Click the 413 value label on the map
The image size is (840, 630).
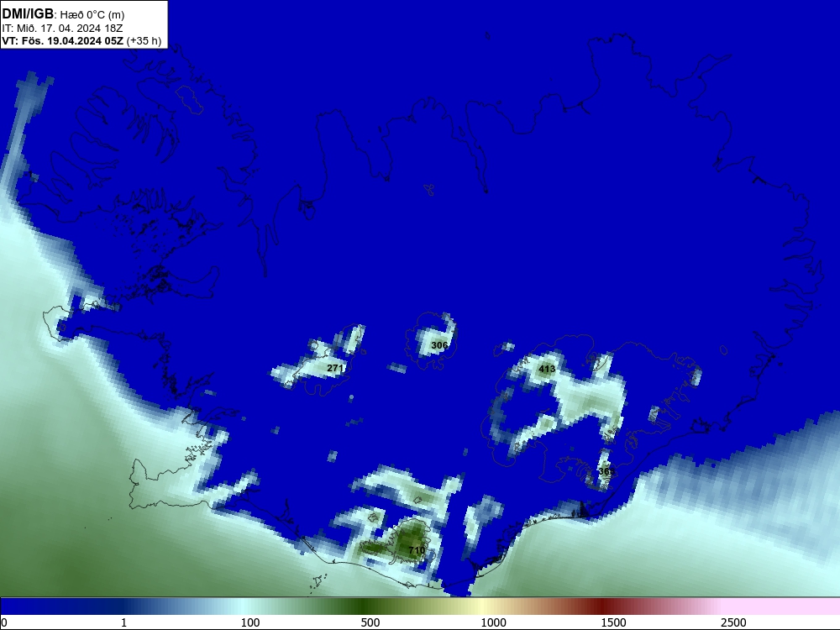(547, 369)
